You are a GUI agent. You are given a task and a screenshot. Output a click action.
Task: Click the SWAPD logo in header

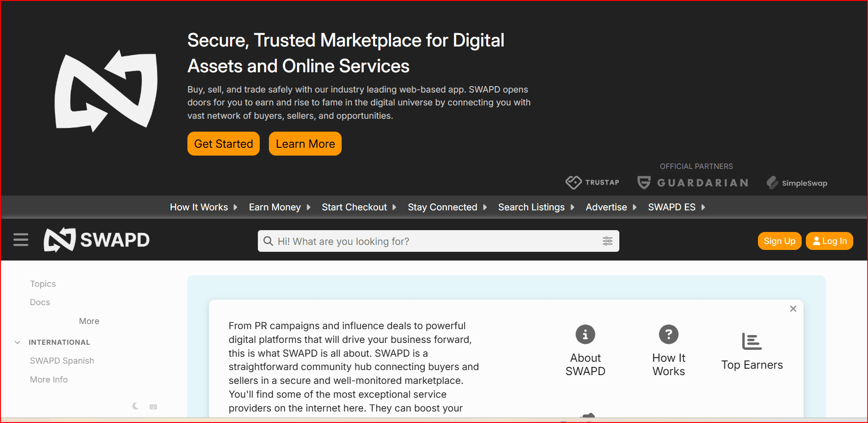pos(97,240)
